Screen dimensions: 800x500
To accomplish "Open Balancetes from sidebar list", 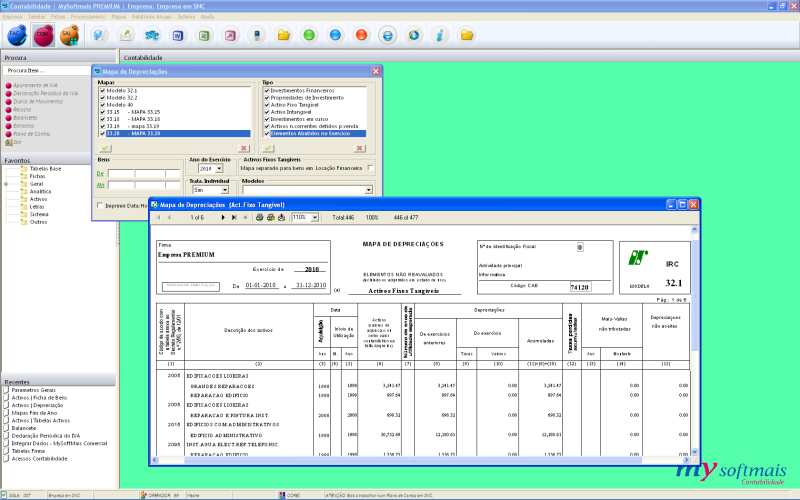I will (25, 116).
